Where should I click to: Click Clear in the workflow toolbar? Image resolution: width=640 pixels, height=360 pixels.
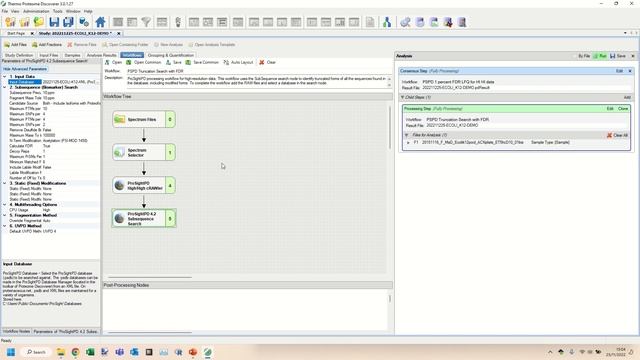click(x=268, y=62)
